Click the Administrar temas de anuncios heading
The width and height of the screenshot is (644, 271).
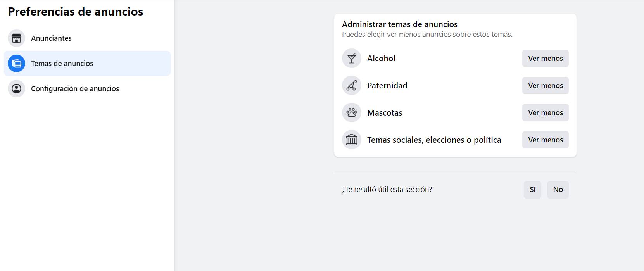click(x=399, y=24)
